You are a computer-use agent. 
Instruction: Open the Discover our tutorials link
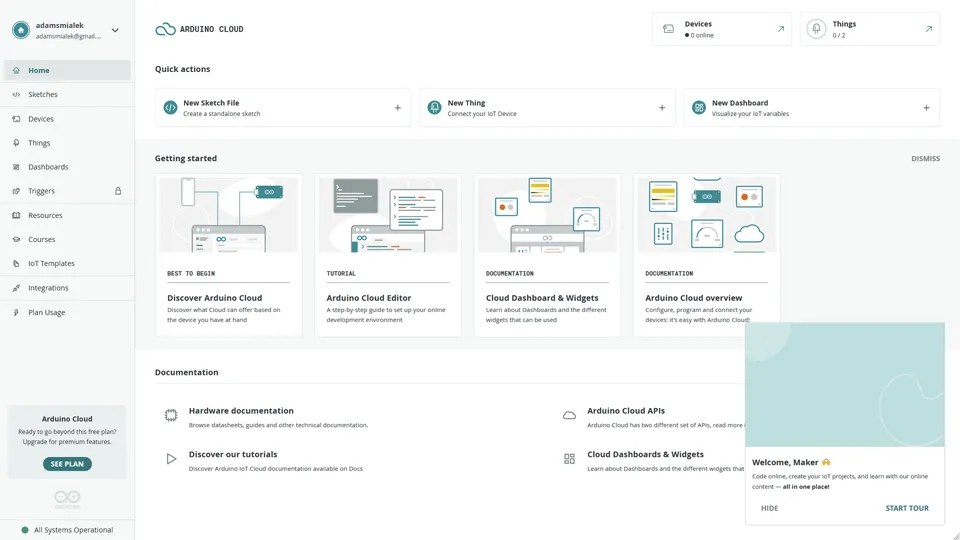pyautogui.click(x=233, y=454)
